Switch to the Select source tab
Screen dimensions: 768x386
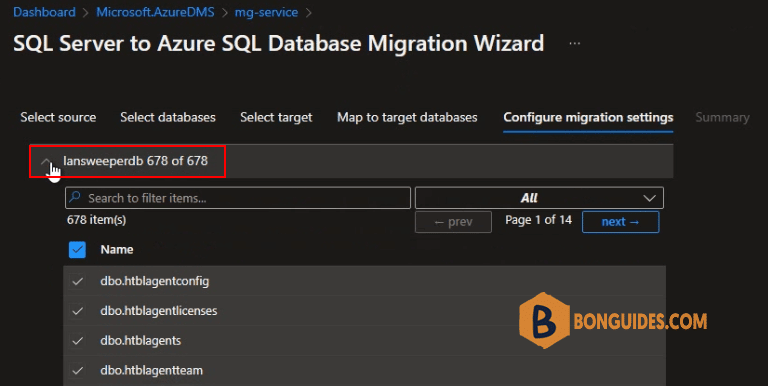click(58, 118)
